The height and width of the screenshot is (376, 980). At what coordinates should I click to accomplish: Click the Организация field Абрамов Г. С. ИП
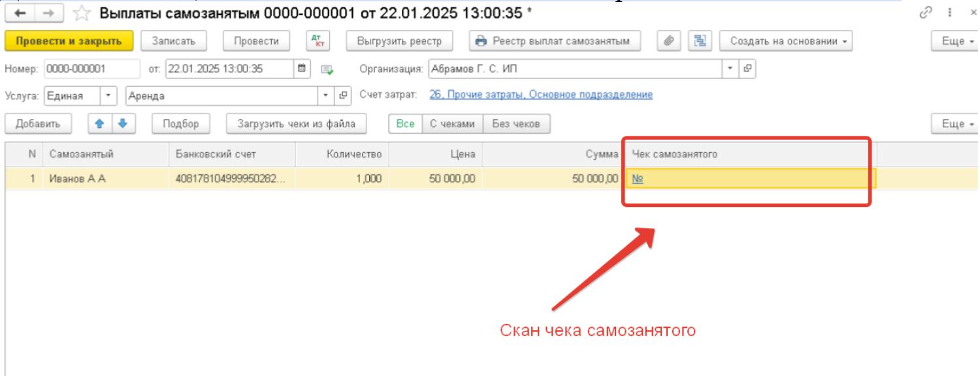[x=576, y=69]
